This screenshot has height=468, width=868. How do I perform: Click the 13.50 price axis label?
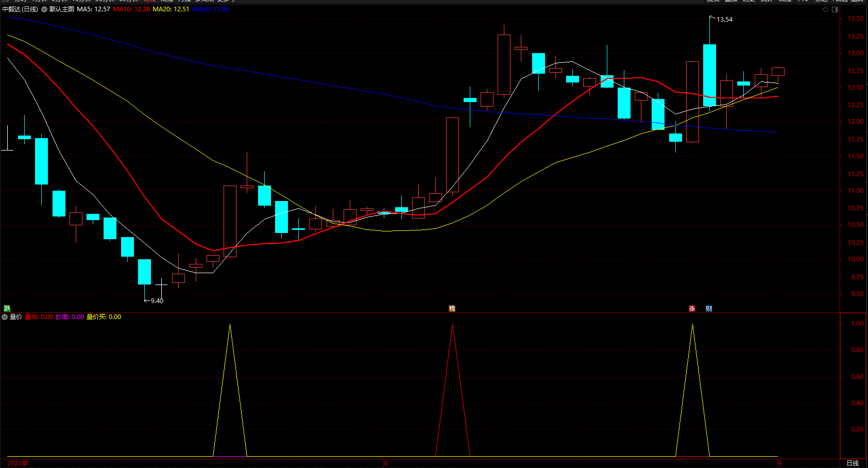point(856,19)
